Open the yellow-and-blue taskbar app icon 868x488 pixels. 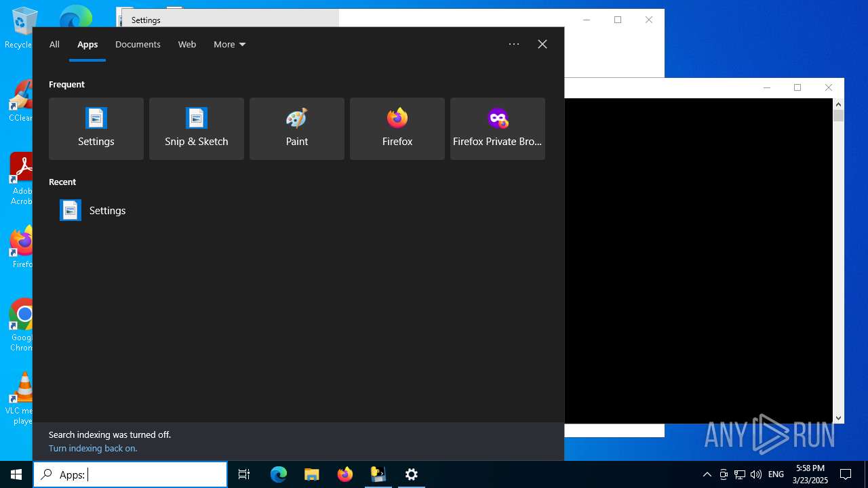tap(378, 474)
